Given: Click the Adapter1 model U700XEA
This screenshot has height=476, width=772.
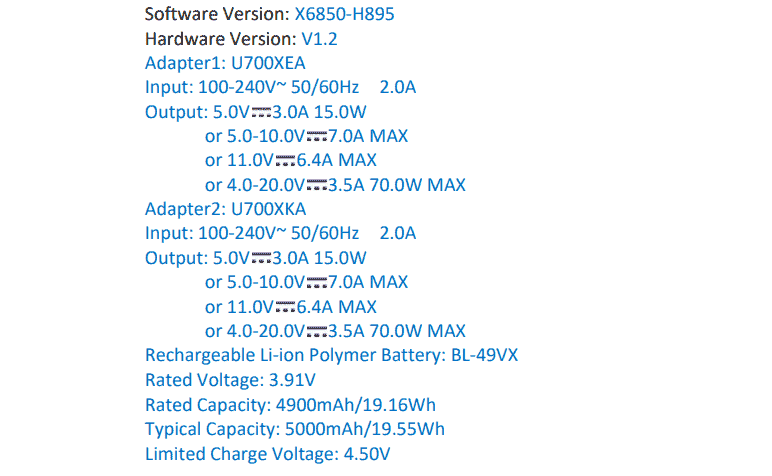Looking at the screenshot, I should [x=269, y=63].
